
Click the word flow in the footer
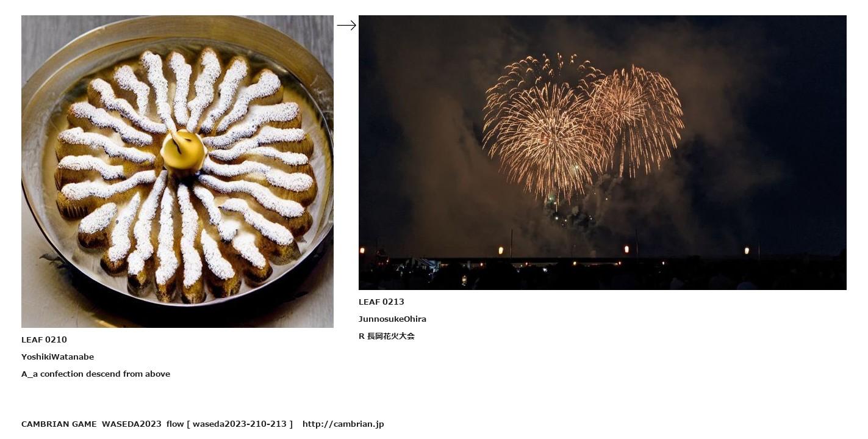click(x=175, y=424)
